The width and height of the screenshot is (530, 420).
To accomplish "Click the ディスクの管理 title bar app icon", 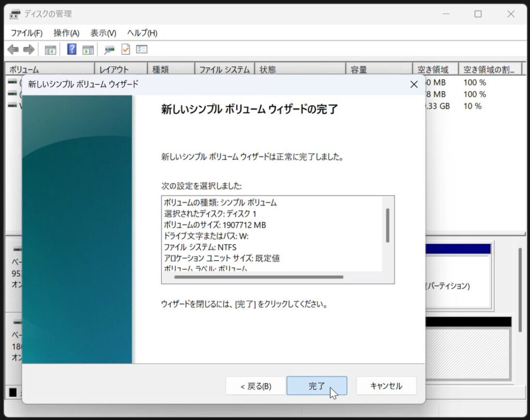I will (15, 14).
